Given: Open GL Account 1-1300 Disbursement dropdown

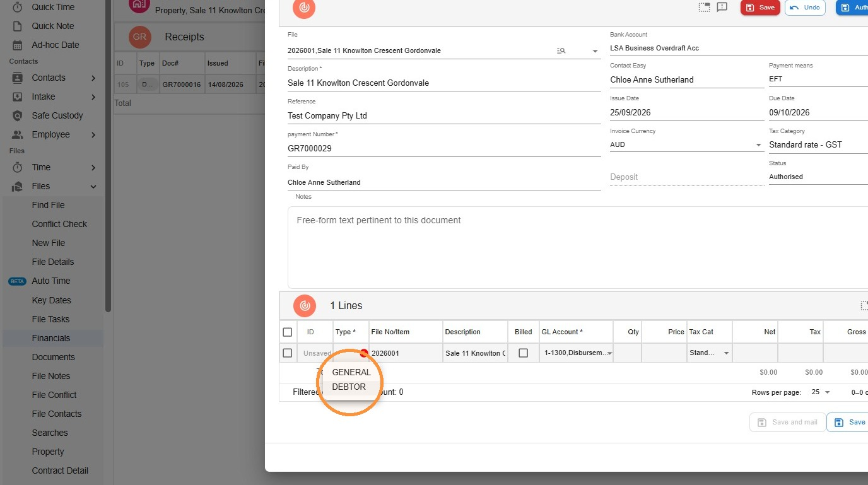Looking at the screenshot, I should coord(609,354).
